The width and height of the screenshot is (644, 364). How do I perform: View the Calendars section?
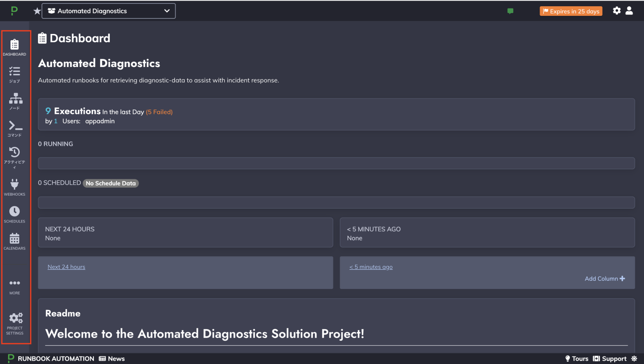click(x=15, y=241)
